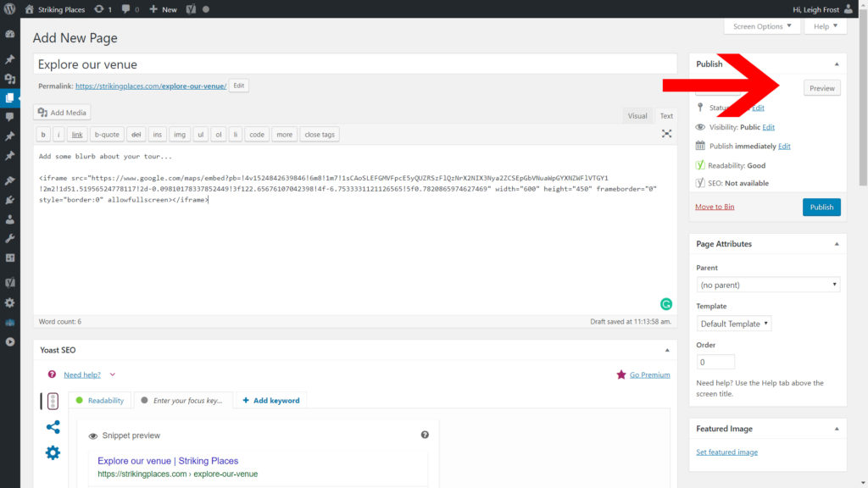Edit the permalink slug
This screenshot has width=868, height=488.
[238, 86]
